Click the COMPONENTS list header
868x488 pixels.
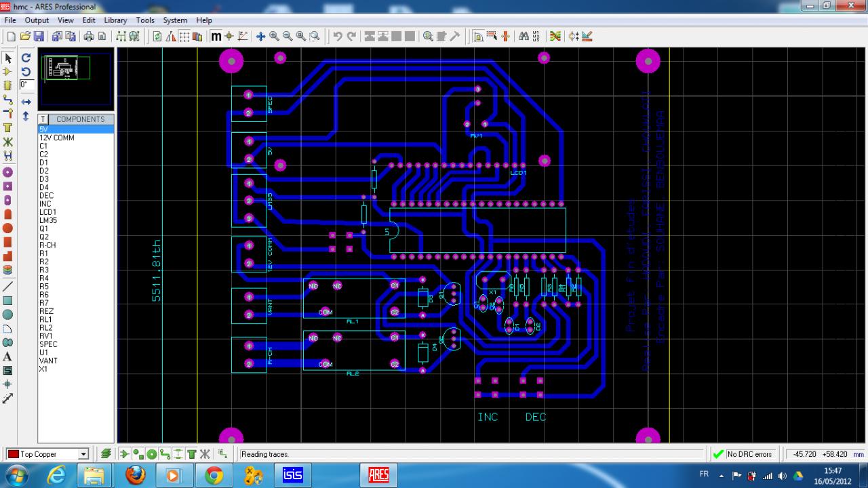pos(81,119)
